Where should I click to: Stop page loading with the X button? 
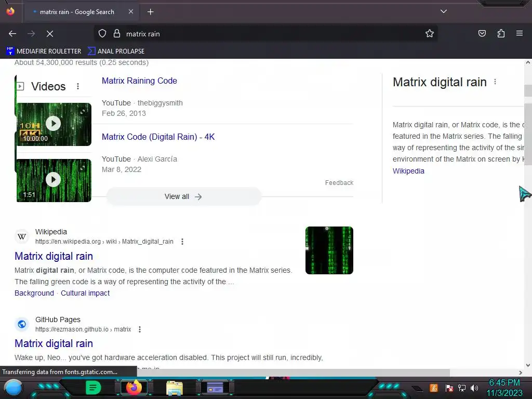click(50, 34)
